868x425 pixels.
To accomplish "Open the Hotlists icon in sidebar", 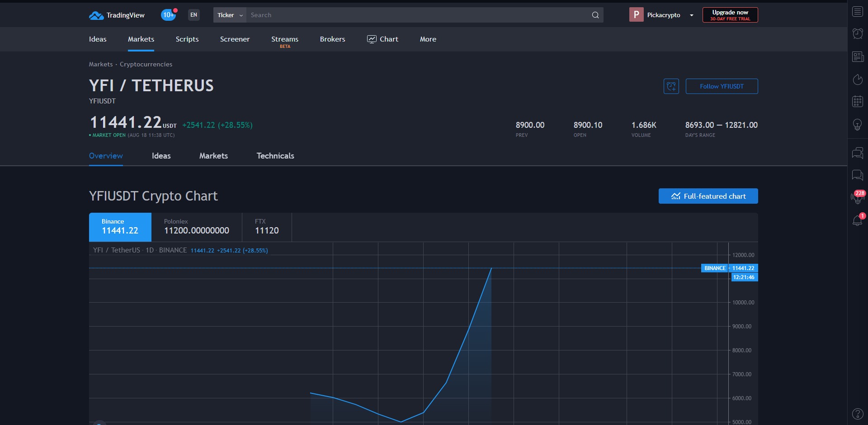I will pos(858,79).
